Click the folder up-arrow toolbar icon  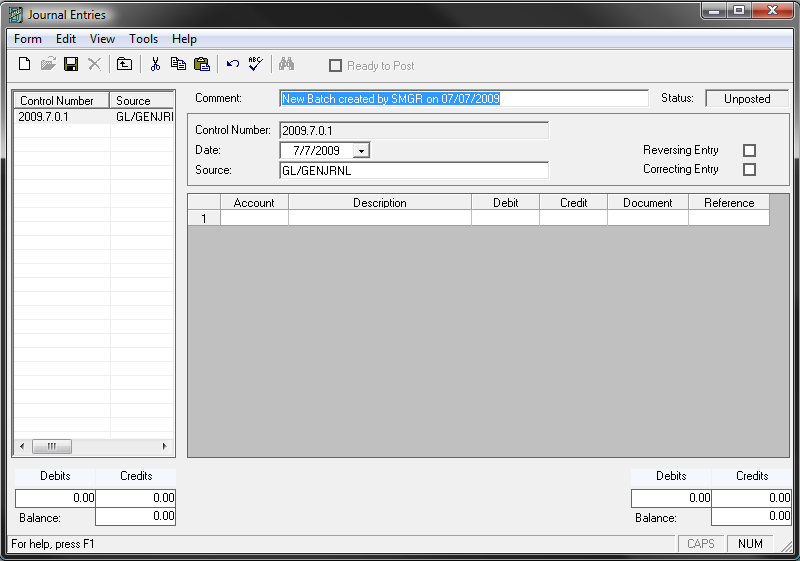(x=124, y=64)
